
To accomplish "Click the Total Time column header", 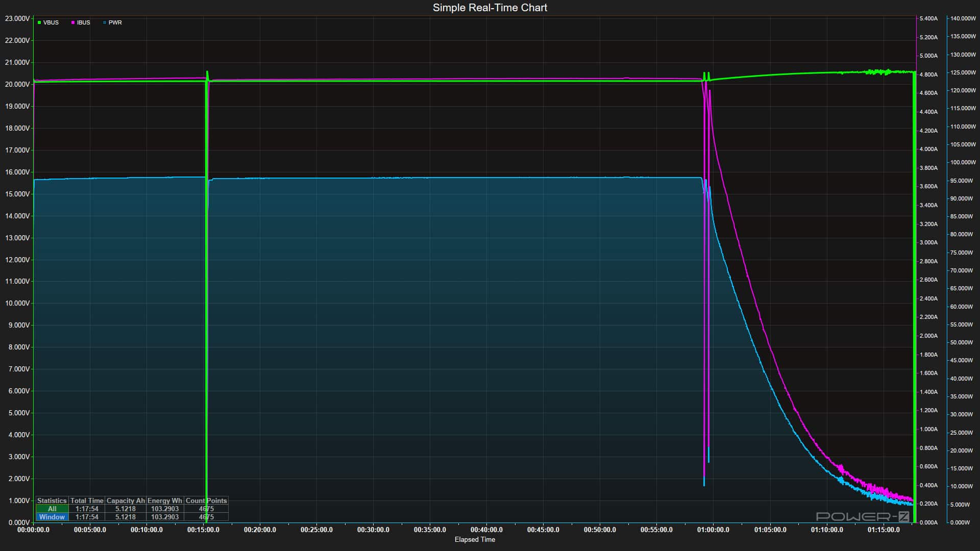I will [x=87, y=500].
